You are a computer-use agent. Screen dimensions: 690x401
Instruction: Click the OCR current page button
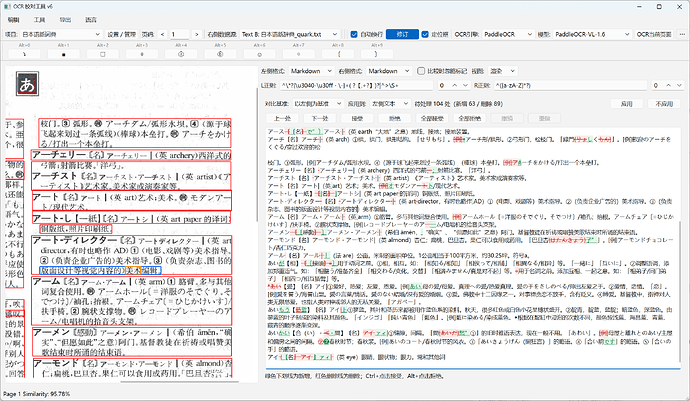[x=654, y=34]
